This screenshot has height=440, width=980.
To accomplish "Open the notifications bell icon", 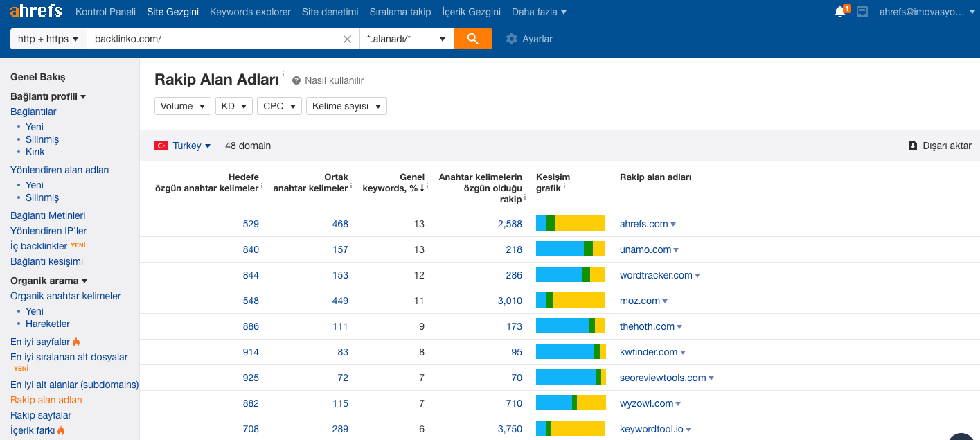I will tap(840, 12).
